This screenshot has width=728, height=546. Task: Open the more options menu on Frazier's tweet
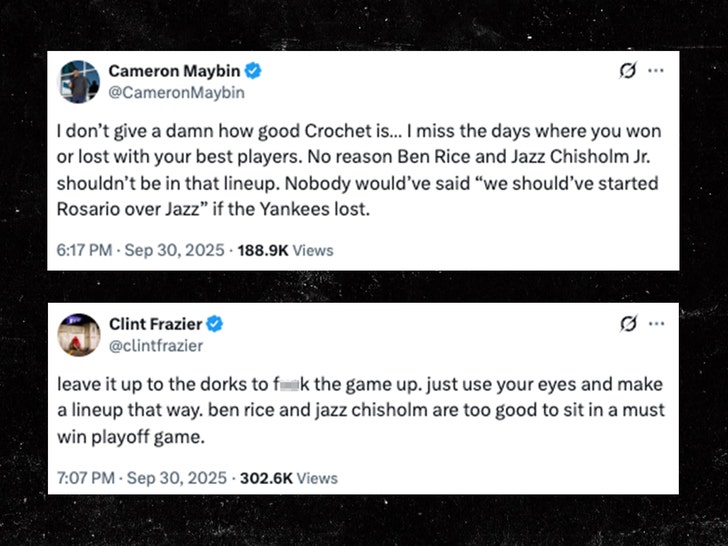click(x=656, y=324)
